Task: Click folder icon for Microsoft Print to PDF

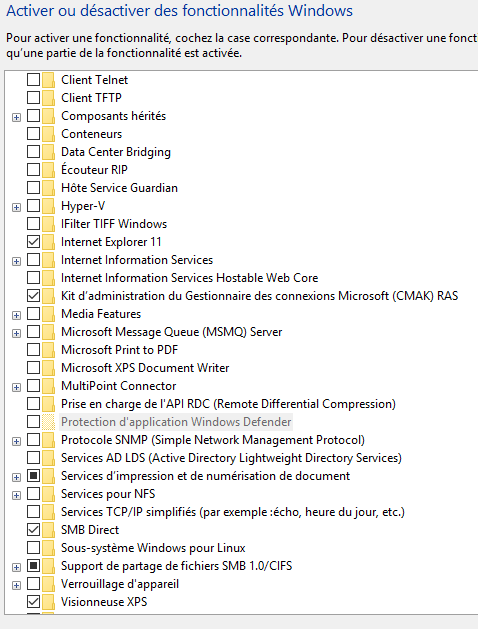Action: pos(48,350)
